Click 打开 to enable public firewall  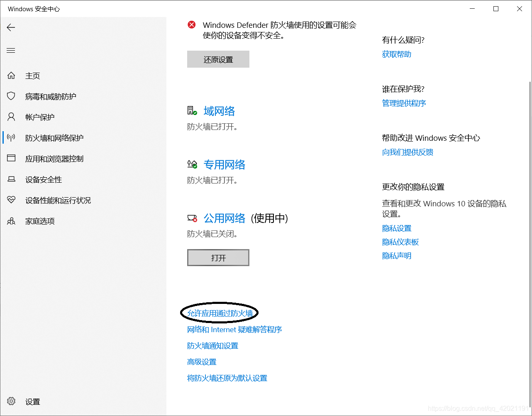(218, 258)
